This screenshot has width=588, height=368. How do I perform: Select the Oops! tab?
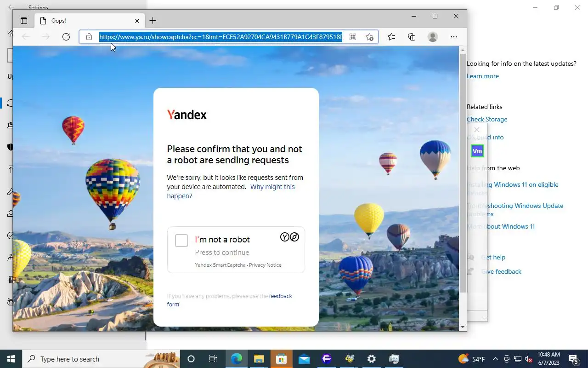90,21
